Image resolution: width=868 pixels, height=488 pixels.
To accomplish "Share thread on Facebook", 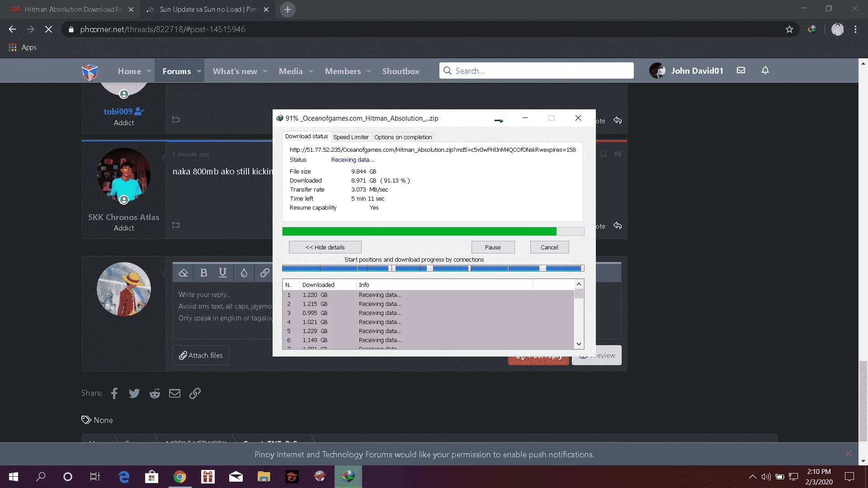I will pyautogui.click(x=114, y=393).
